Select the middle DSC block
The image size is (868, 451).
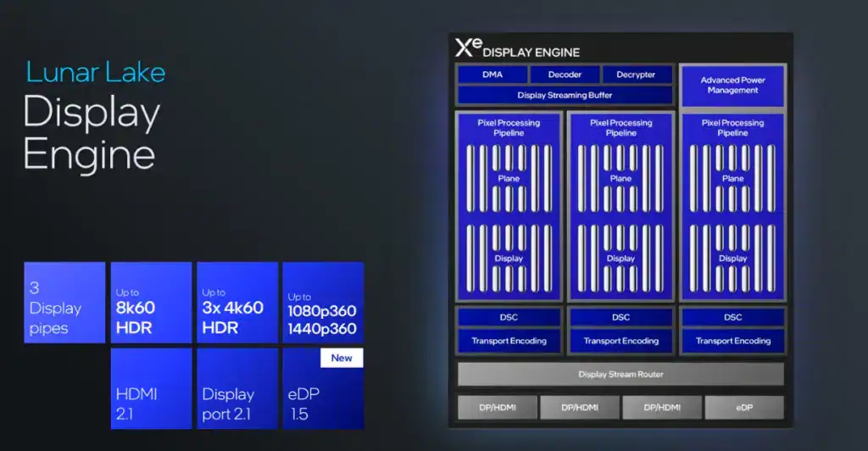621,317
